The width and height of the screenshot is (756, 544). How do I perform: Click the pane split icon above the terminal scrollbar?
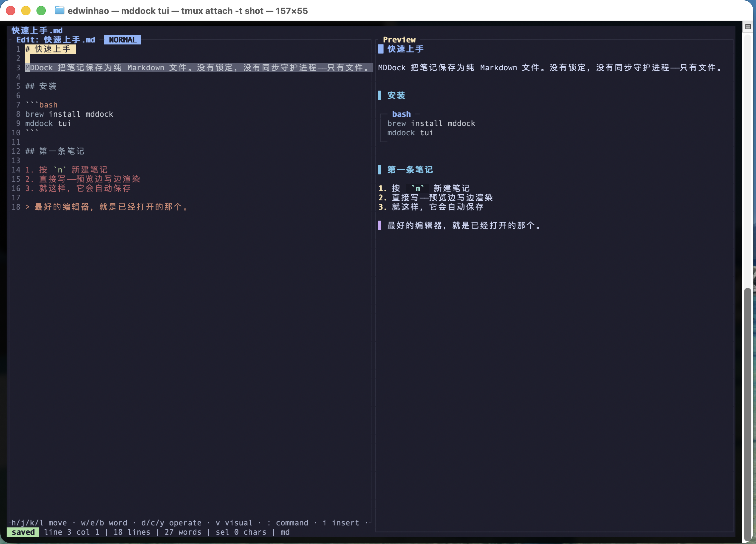[748, 27]
